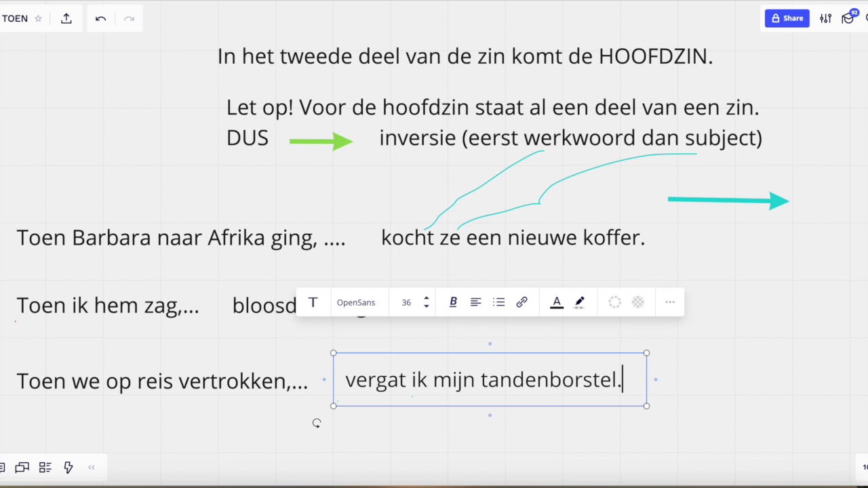Click the font size 36 field
The image size is (868, 488).
[406, 302]
